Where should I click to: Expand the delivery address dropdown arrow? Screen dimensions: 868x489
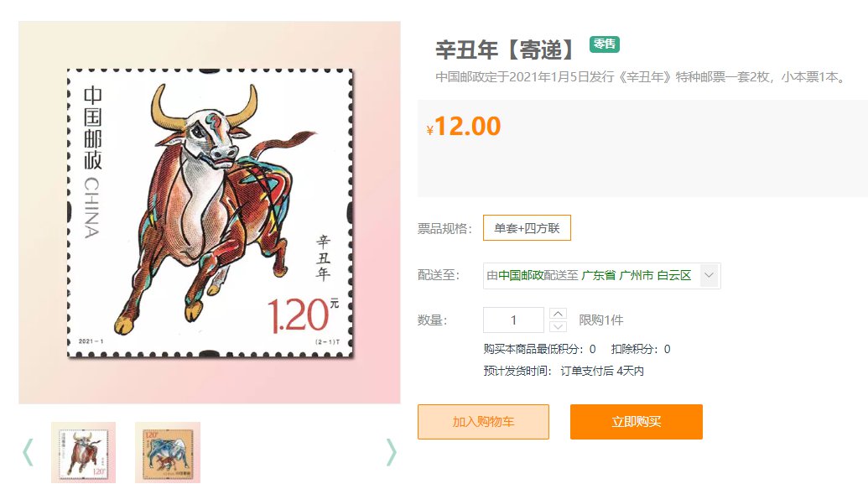(709, 275)
